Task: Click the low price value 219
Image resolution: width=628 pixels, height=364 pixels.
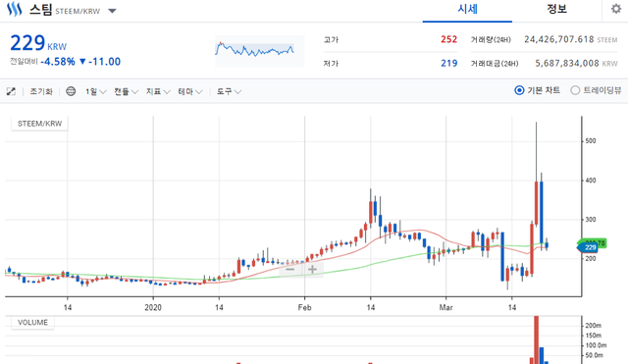Action: 449,63
